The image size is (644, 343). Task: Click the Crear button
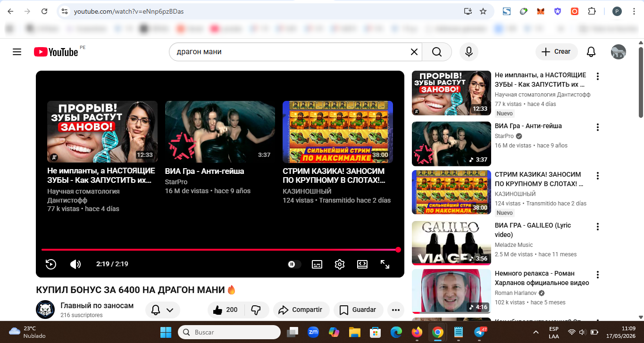556,52
